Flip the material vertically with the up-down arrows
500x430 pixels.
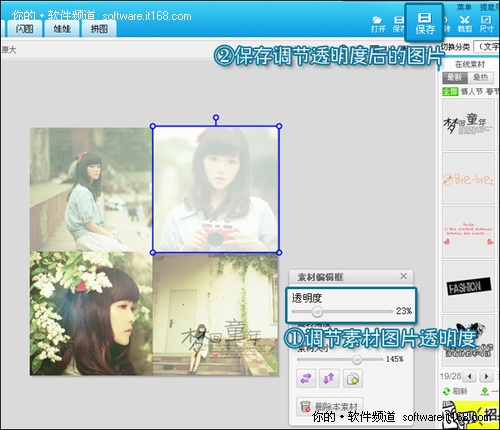pos(329,378)
